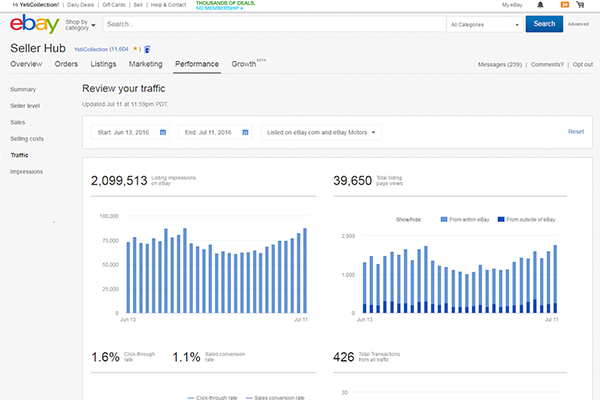The height and width of the screenshot is (400, 600).
Task: Click the feedback star icon
Action: 135,49
